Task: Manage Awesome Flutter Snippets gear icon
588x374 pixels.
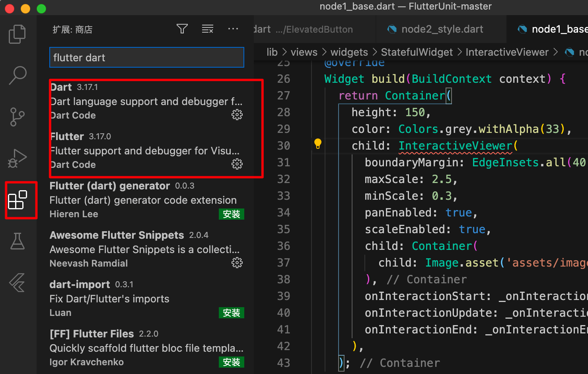Action: pyautogui.click(x=237, y=263)
